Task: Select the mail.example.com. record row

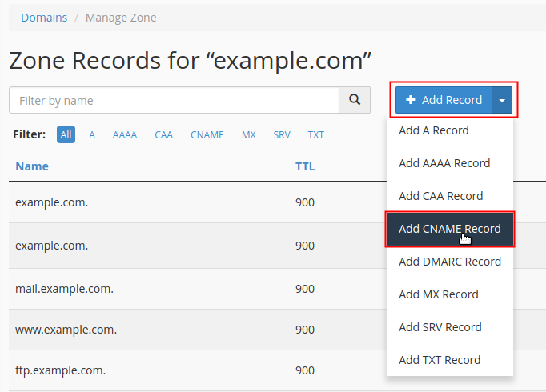Action: [x=64, y=289]
